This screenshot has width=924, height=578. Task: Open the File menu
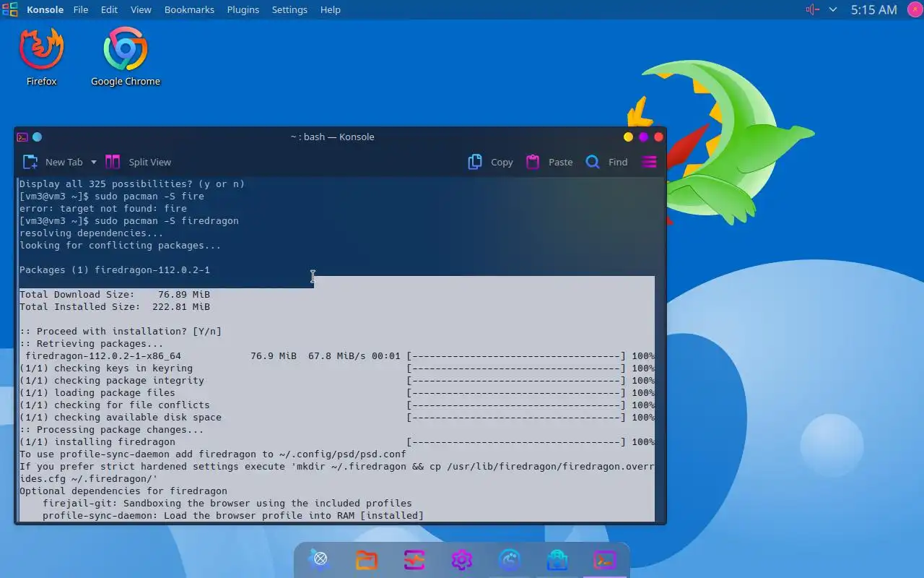click(x=81, y=9)
